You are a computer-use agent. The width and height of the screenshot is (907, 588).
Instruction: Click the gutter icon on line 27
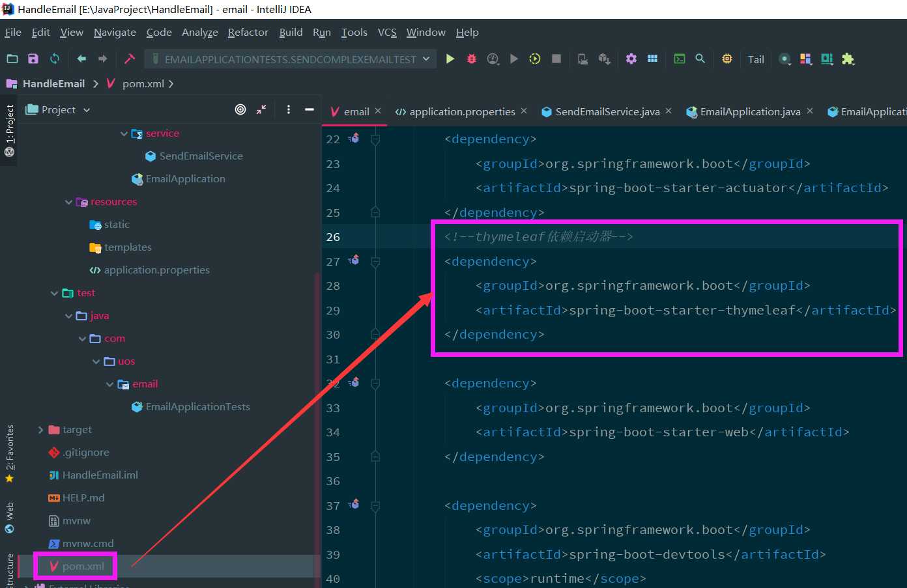354,260
